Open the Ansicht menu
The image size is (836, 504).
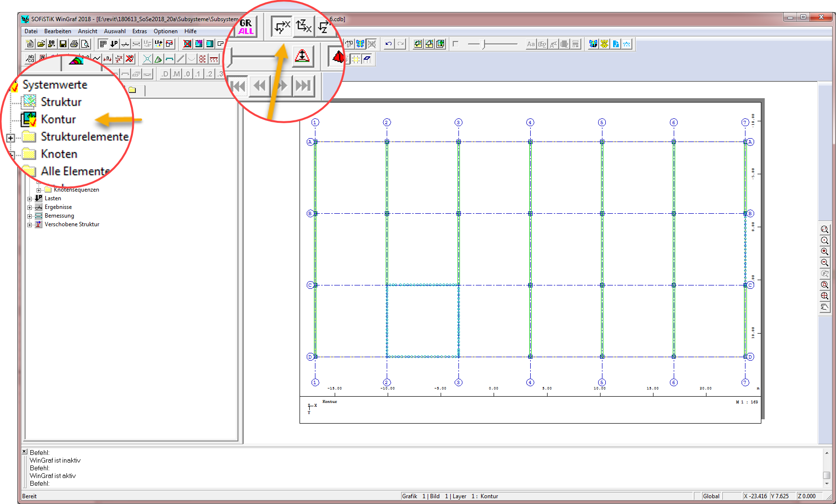click(x=87, y=31)
